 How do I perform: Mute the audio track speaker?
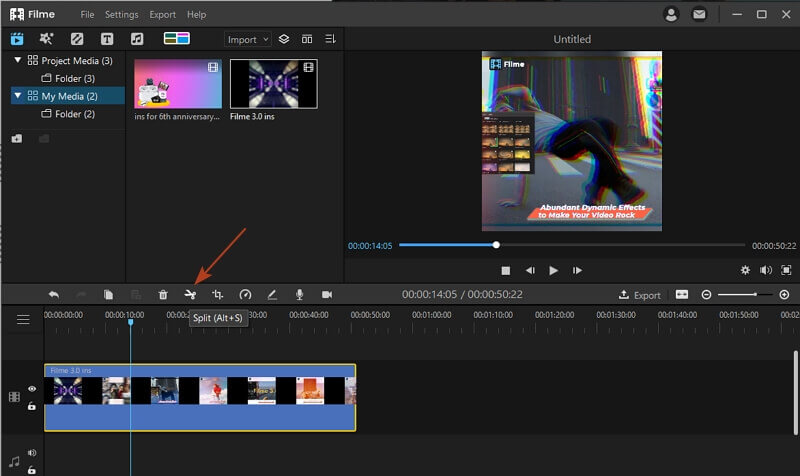[32, 453]
